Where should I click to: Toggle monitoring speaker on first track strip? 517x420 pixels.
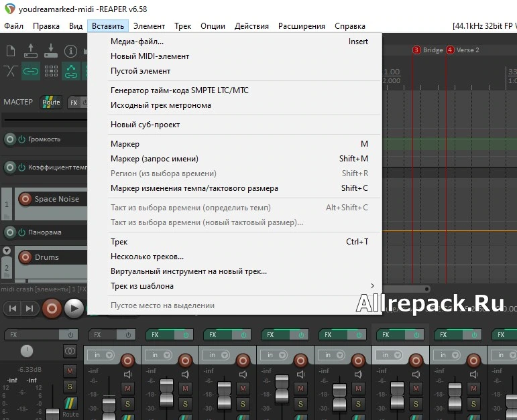click(x=128, y=374)
